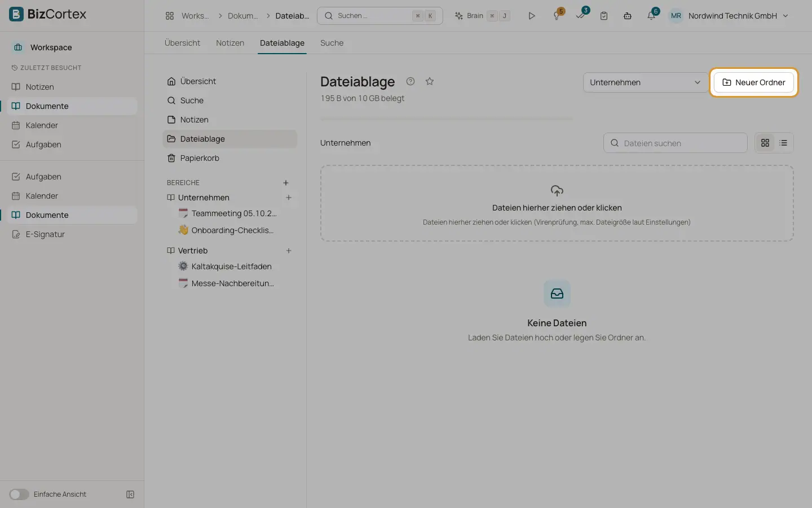This screenshot has height=508, width=812.
Task: Click the Dateien suchen search field
Action: coord(676,143)
